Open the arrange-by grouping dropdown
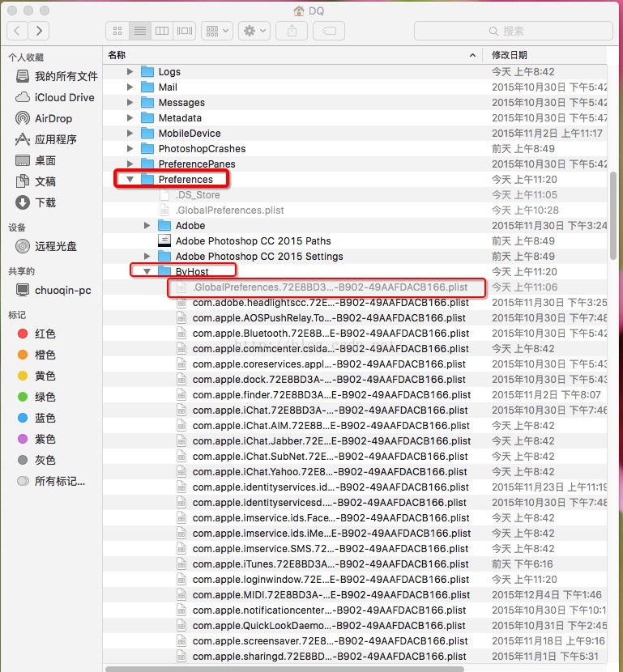Screen dimensions: 623x672 pyautogui.click(x=217, y=31)
